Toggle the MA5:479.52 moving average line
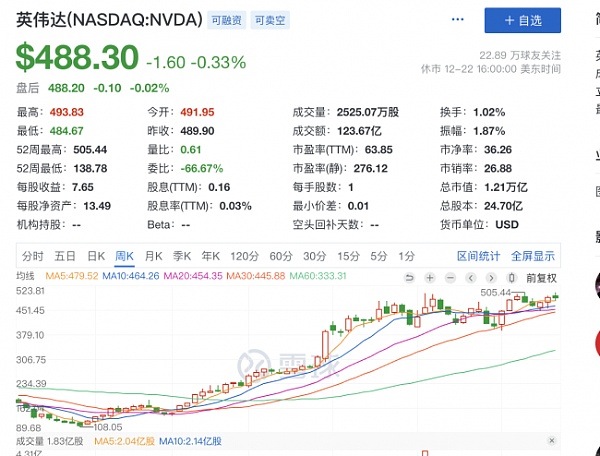Viewport: 600px width, 456px height. click(x=96, y=276)
